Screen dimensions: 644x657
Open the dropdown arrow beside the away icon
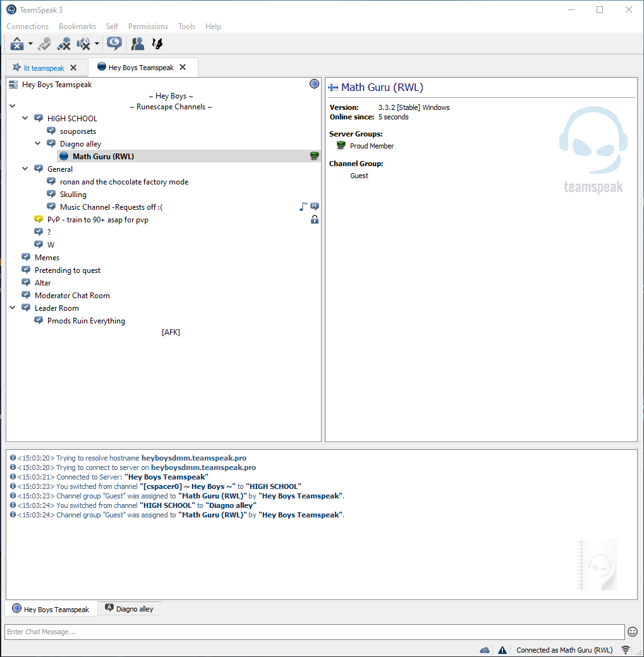click(x=30, y=44)
